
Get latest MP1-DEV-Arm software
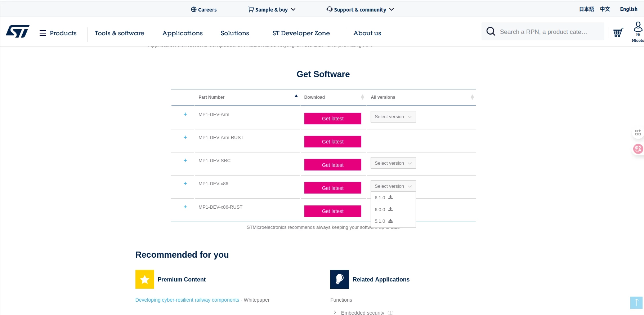333,119
